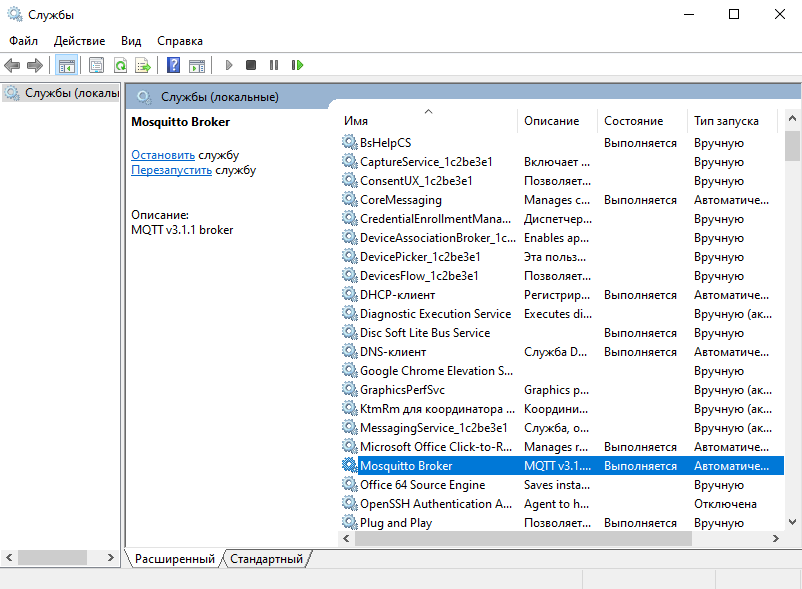Screen dimensions: 802x589
Task: Open the Действие menu
Action: pos(79,41)
